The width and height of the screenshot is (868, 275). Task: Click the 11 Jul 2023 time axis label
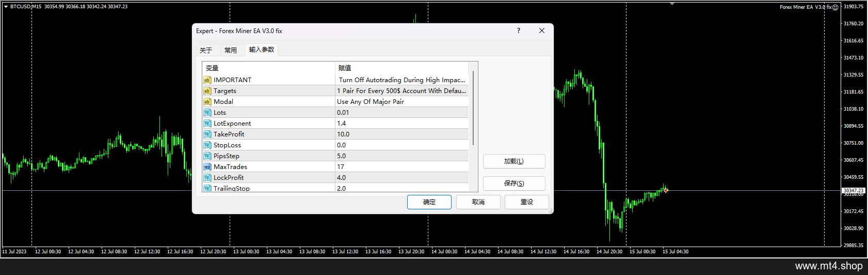tap(14, 252)
